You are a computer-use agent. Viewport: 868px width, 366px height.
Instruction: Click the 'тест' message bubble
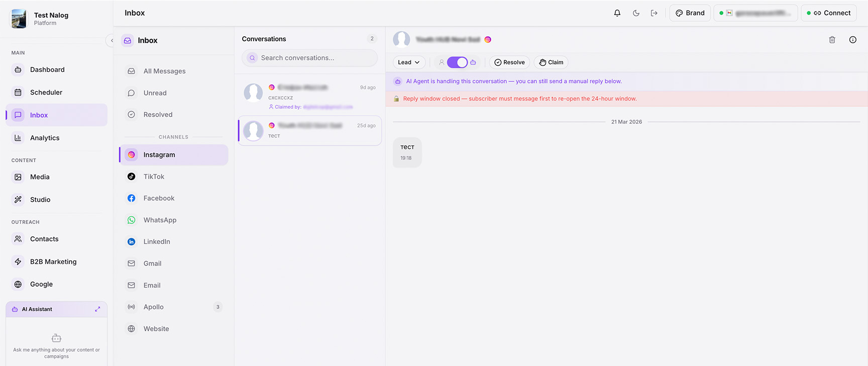tap(407, 152)
